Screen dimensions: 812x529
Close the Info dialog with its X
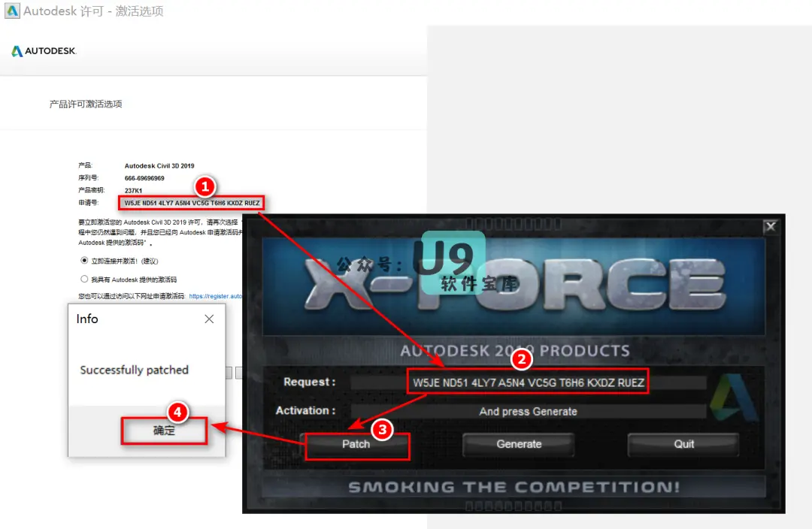point(209,319)
